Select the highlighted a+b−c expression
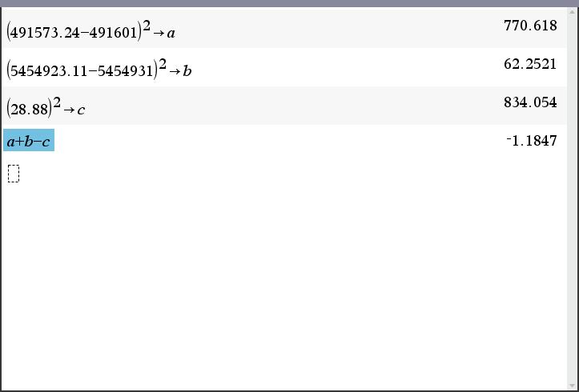579x392 pixels. click(x=29, y=140)
